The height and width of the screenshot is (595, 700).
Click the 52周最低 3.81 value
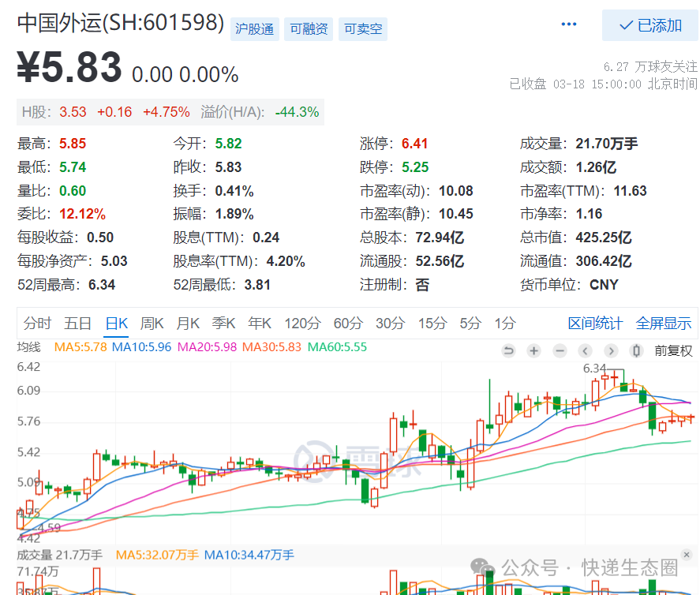point(257,285)
